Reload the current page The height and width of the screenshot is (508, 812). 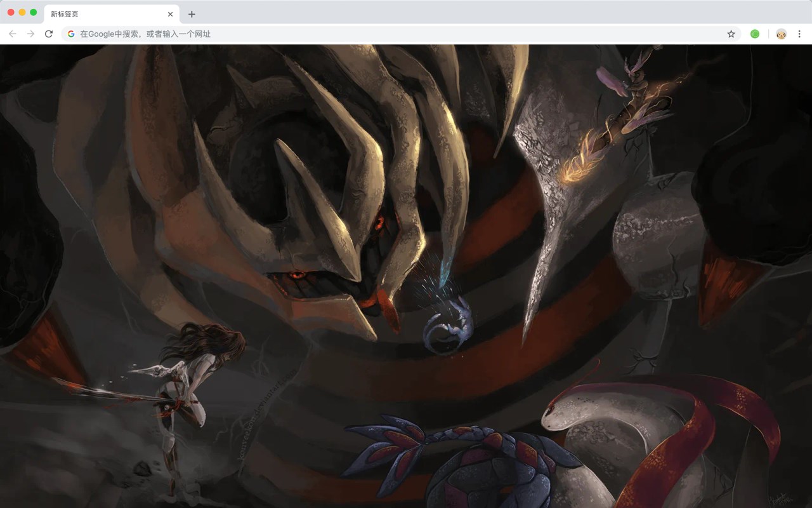click(x=48, y=34)
